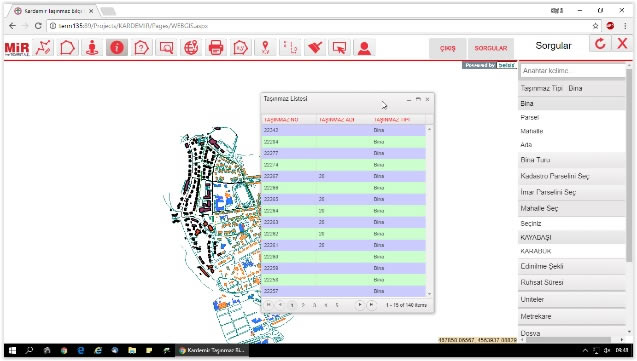This screenshot has width=637, height=361.
Task: Open Kardemir Chrome window in taskbar
Action: coord(212,350)
